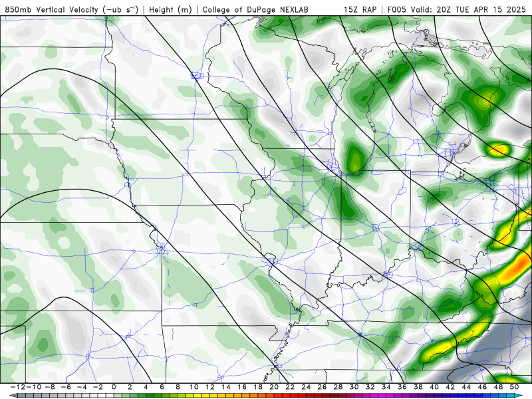
Task: Click the '-8' color scale label
Action: (x=50, y=387)
